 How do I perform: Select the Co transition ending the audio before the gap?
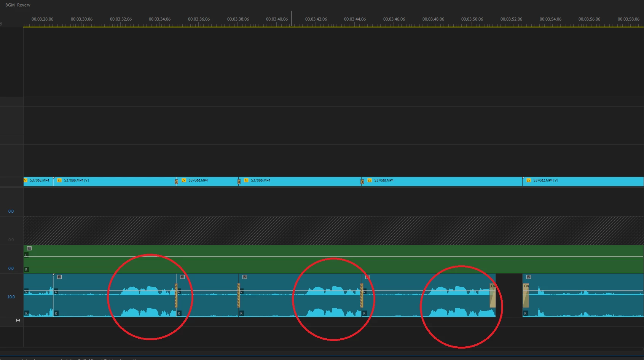click(x=493, y=295)
